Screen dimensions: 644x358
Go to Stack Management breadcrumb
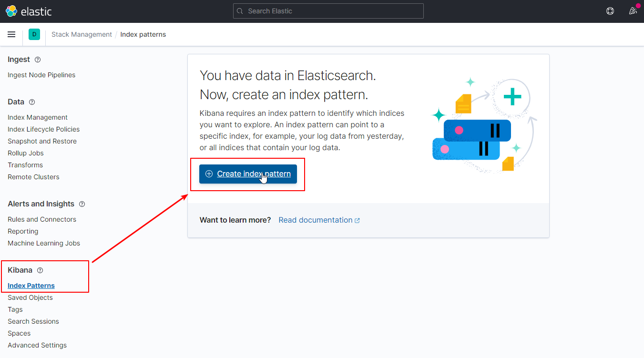[82, 34]
